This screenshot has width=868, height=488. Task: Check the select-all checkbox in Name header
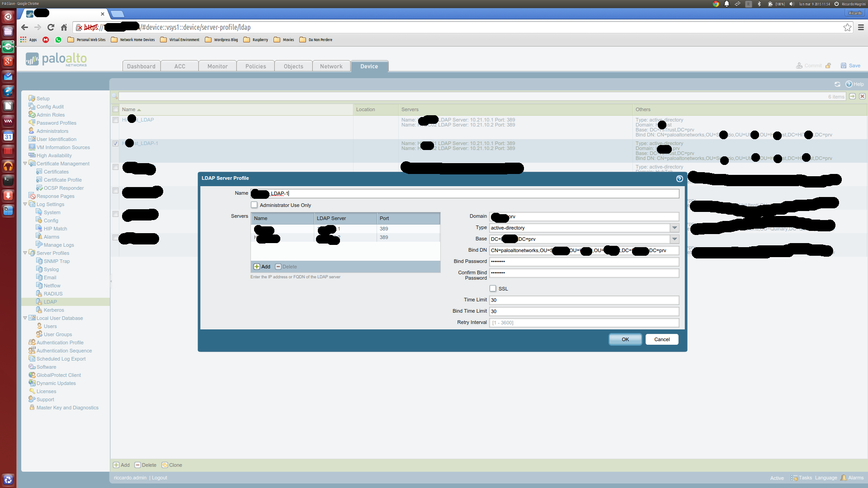[115, 109]
